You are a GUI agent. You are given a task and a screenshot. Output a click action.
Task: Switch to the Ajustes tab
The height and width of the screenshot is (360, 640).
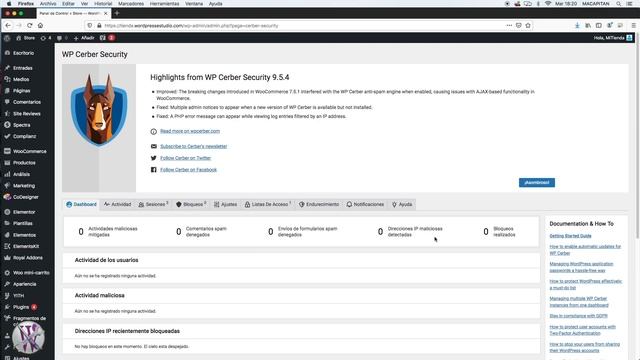(x=225, y=204)
